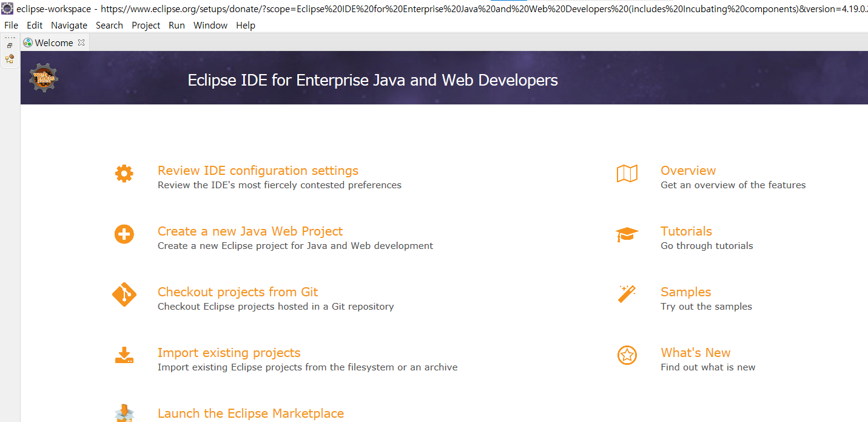This screenshot has height=422, width=868.
Task: Open the Samples link
Action: coord(685,292)
